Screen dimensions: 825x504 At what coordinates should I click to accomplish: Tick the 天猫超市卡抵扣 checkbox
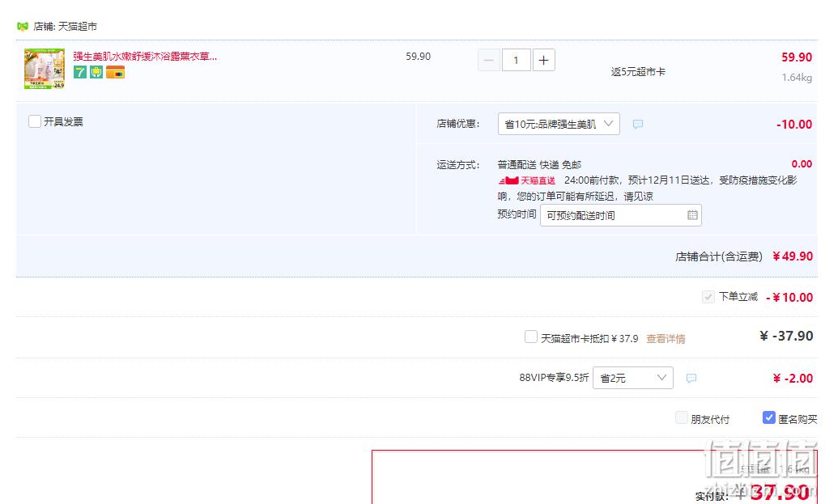pyautogui.click(x=531, y=337)
